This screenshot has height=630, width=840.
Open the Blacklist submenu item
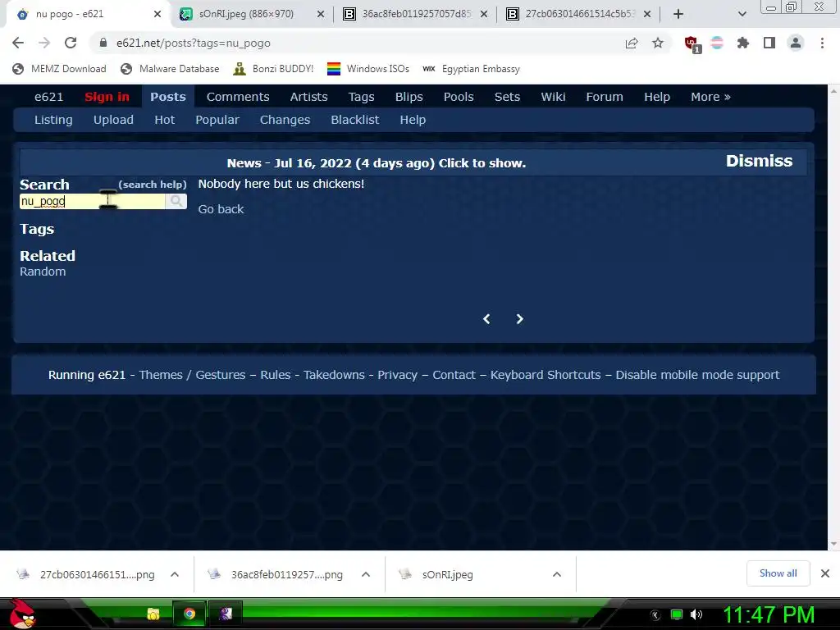point(354,120)
